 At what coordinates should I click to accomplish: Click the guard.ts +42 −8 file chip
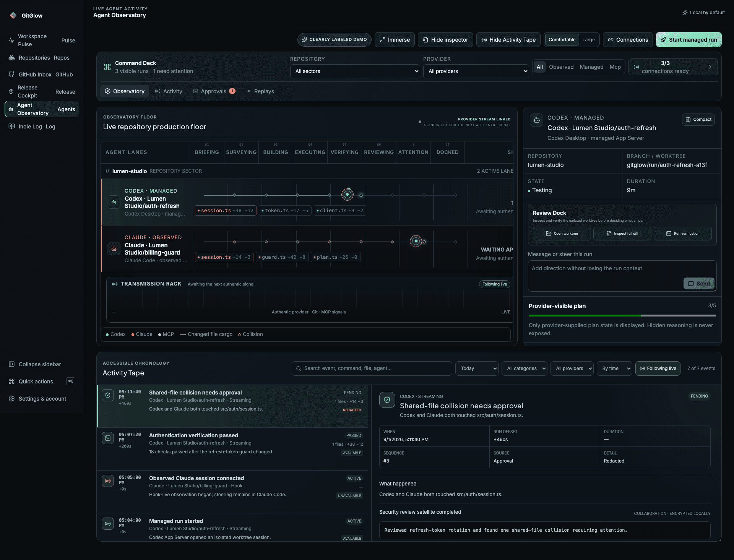[282, 257]
